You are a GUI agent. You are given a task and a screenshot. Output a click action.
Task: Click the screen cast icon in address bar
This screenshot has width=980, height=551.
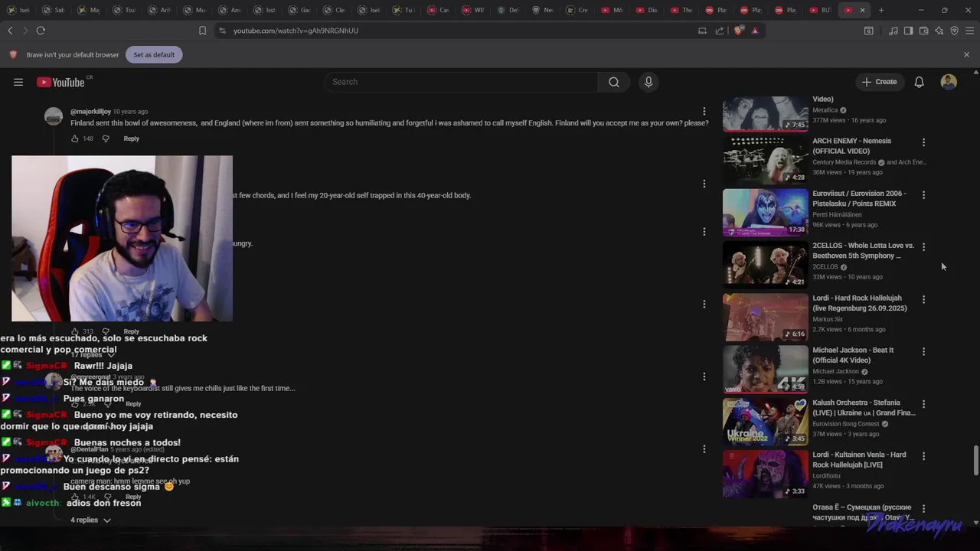702,31
